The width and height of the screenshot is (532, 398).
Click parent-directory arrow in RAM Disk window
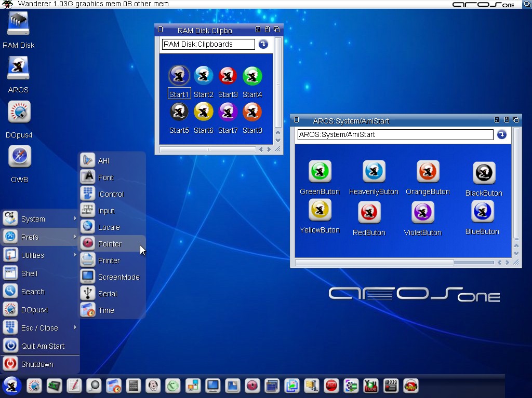263,45
